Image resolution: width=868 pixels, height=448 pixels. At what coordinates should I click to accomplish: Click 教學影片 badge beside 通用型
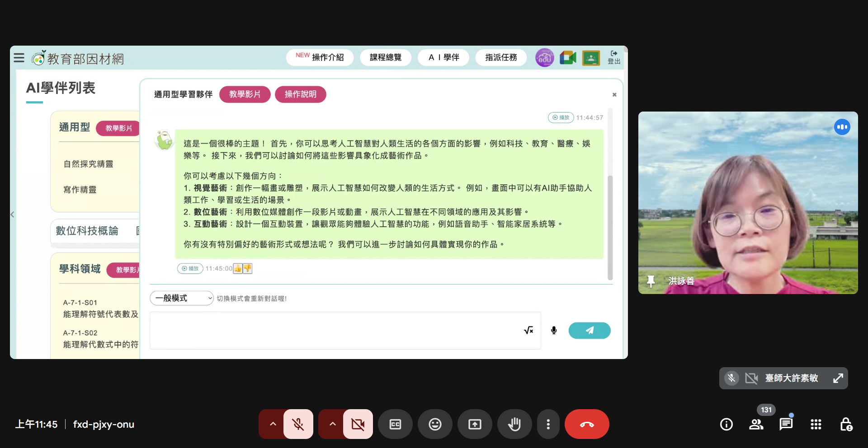118,128
